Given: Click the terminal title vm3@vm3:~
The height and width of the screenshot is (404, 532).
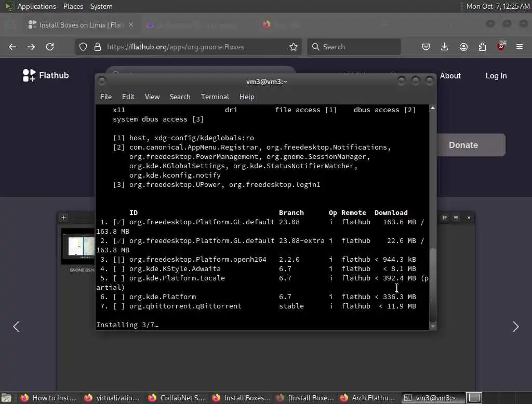Looking at the screenshot, I should (x=267, y=82).
